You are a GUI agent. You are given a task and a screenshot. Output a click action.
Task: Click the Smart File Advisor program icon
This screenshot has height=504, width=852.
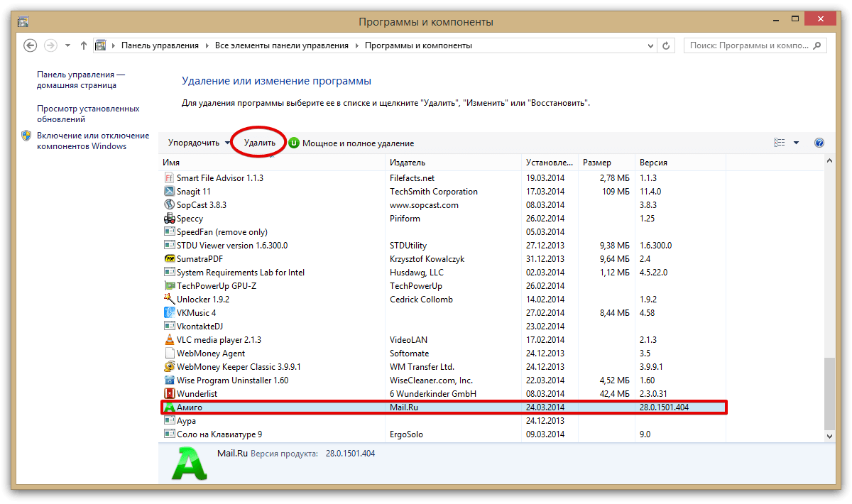[169, 178]
